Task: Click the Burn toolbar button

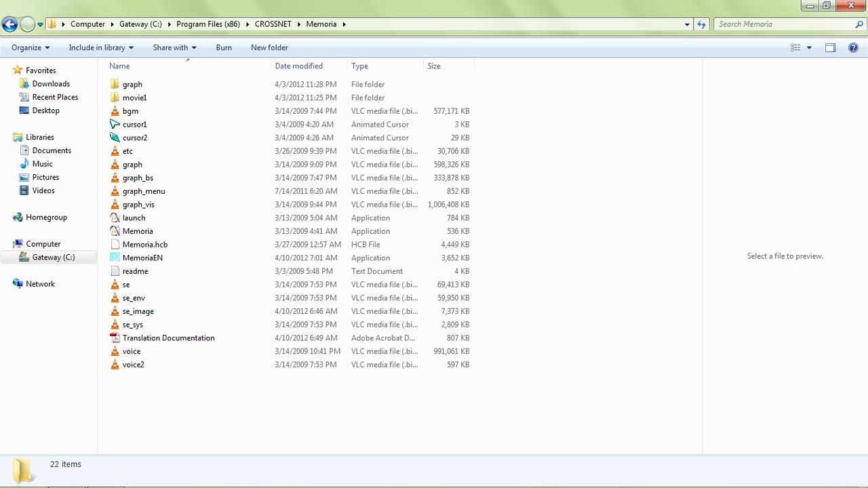Action: pos(224,47)
